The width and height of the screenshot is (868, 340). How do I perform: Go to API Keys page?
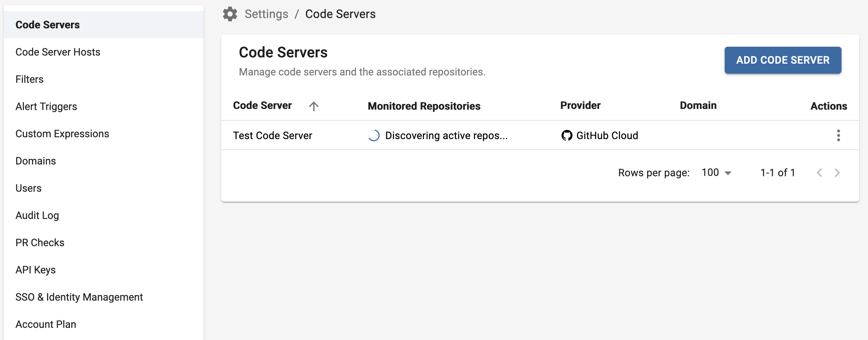[104, 270]
